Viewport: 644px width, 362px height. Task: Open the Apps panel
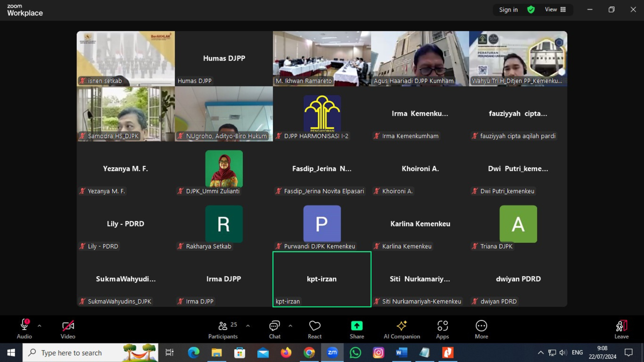442,329
